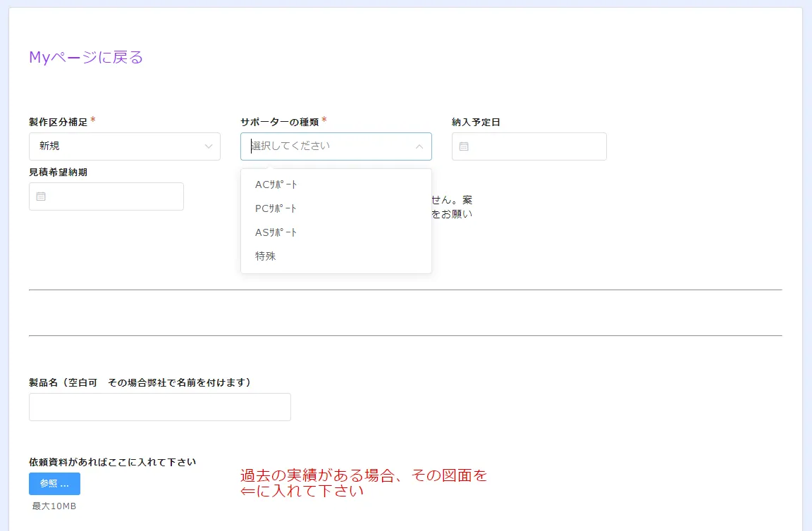812x531 pixels.
Task: Click the サポーターの種類 field label
Action: [x=280, y=122]
